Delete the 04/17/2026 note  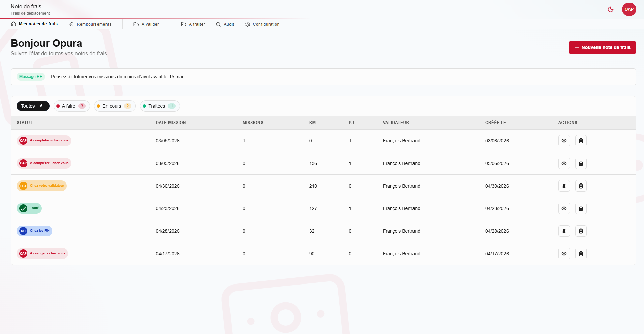point(581,254)
